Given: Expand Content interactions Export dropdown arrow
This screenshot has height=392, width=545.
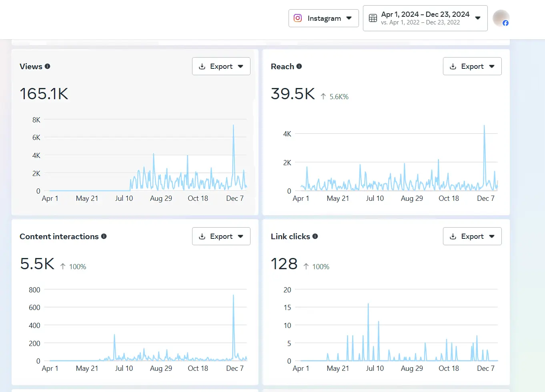Looking at the screenshot, I should 240,236.
